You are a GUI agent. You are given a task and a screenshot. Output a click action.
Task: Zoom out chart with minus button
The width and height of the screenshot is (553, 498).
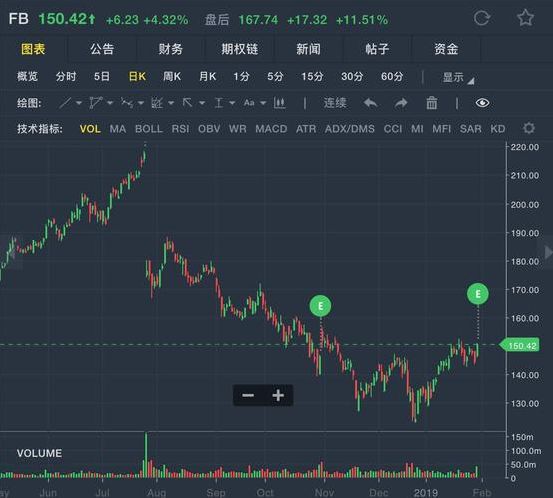tap(248, 395)
